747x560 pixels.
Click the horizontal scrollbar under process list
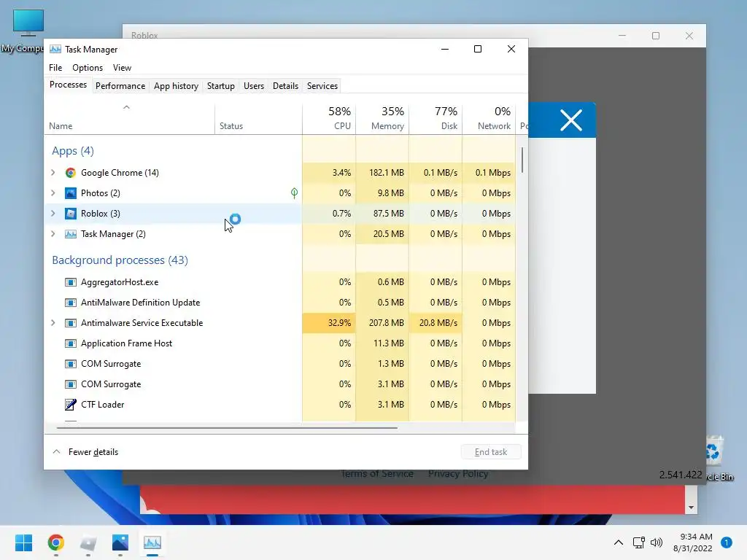pos(227,427)
